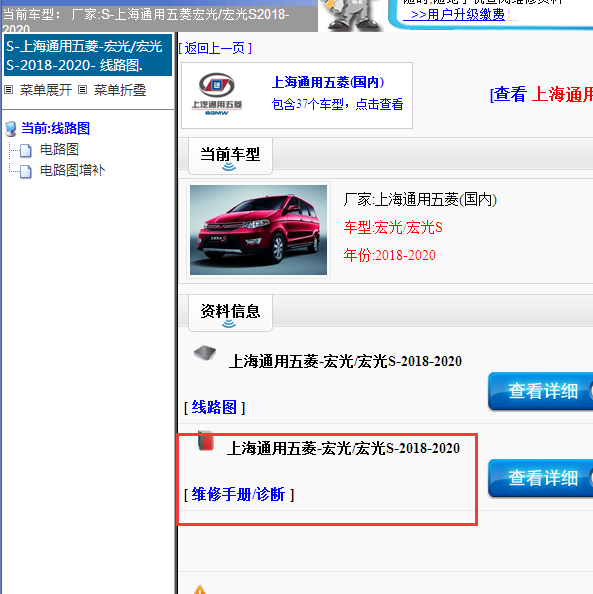The image size is (593, 594).
Task: Select the 当前车型 tab
Action: (x=230, y=156)
